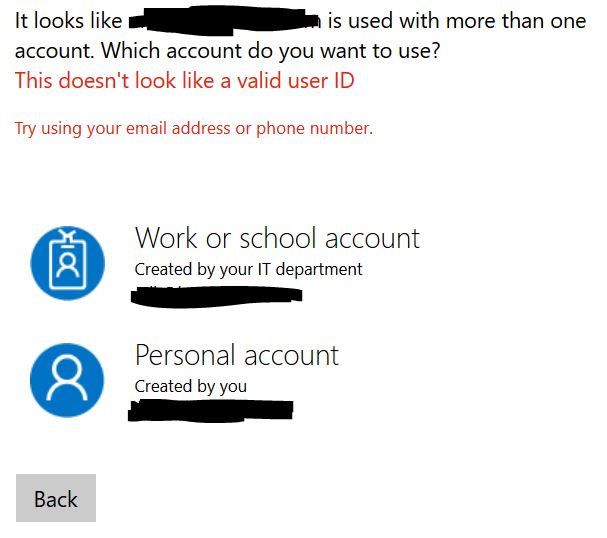Screen dimensions: 607x538
Task: Click the personal account person icon
Action: click(x=67, y=380)
